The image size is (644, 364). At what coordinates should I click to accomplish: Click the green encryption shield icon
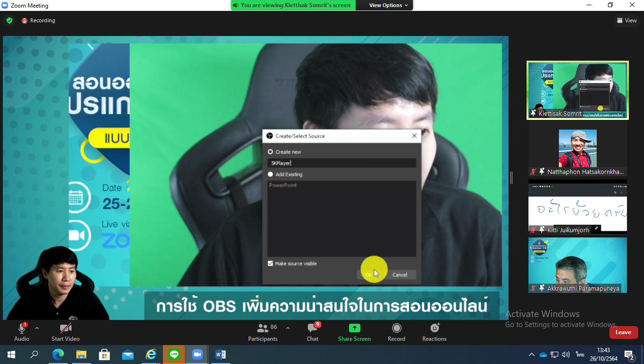(x=9, y=20)
